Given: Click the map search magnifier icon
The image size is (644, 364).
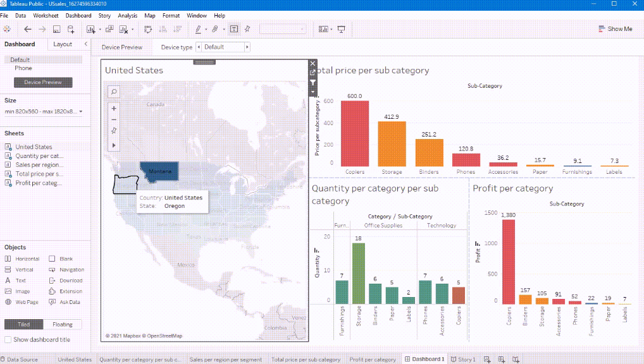Looking at the screenshot, I should coord(114,92).
